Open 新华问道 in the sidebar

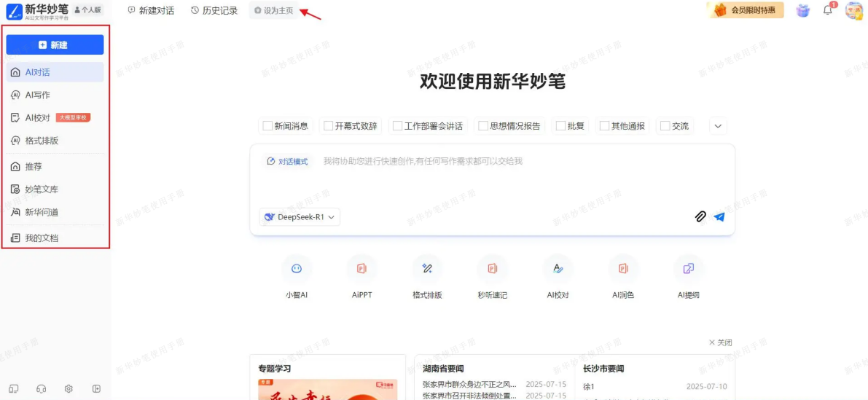point(55,213)
